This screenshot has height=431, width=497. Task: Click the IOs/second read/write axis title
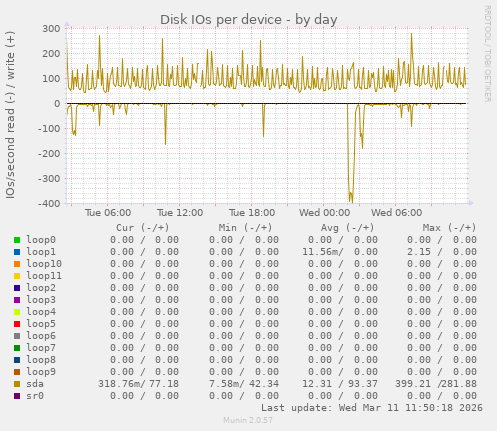(10, 115)
